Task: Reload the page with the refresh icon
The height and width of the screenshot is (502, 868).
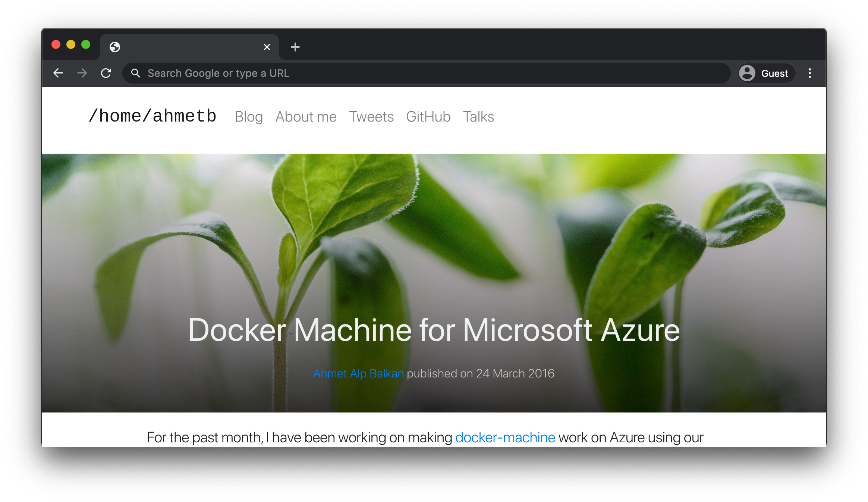Action: point(106,73)
